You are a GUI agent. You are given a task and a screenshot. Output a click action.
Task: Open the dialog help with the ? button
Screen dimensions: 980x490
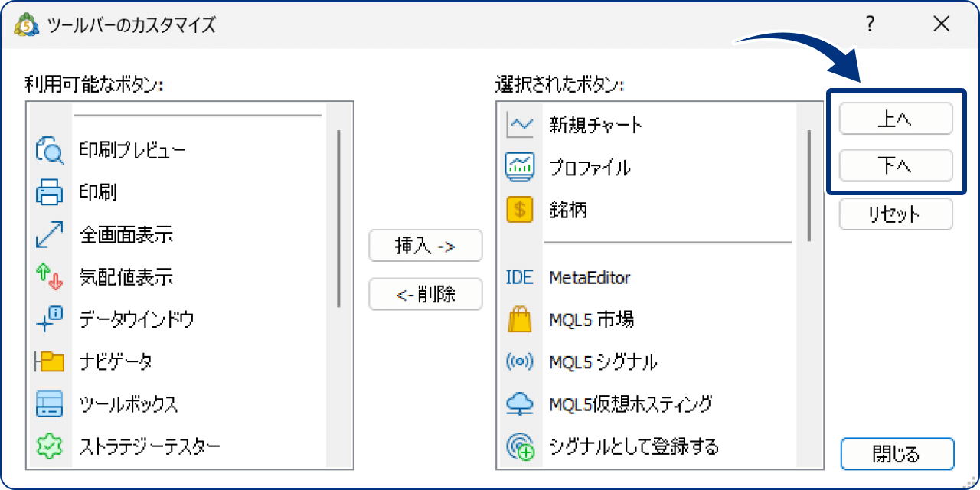869,24
